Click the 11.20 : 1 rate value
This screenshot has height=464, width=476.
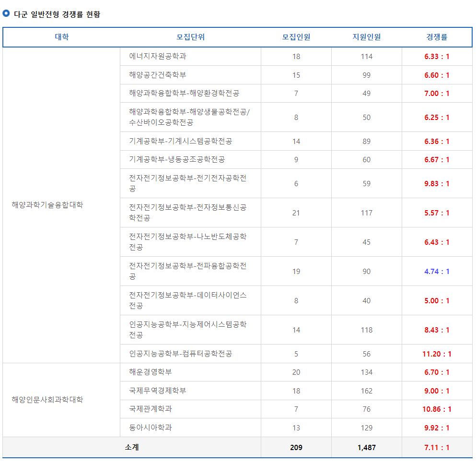click(x=437, y=354)
